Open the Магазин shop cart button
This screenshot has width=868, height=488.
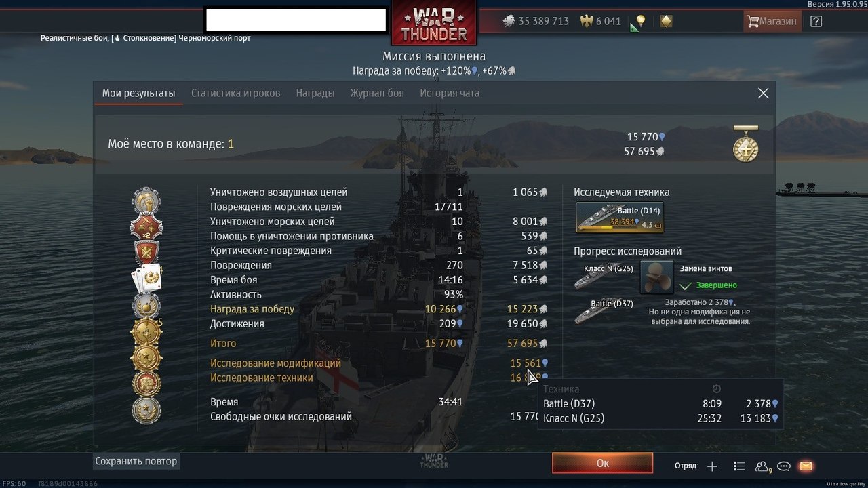tap(772, 21)
